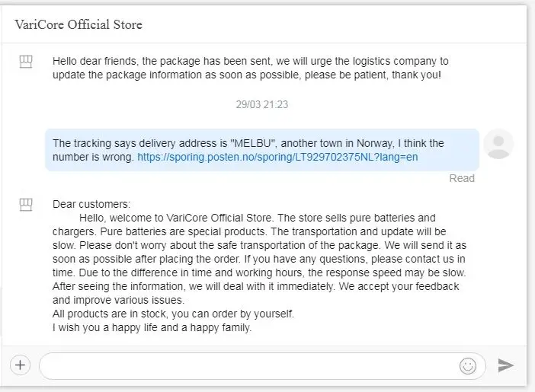The height and width of the screenshot is (392, 535).
Task: Send message with paper plane icon
Action: tap(505, 365)
